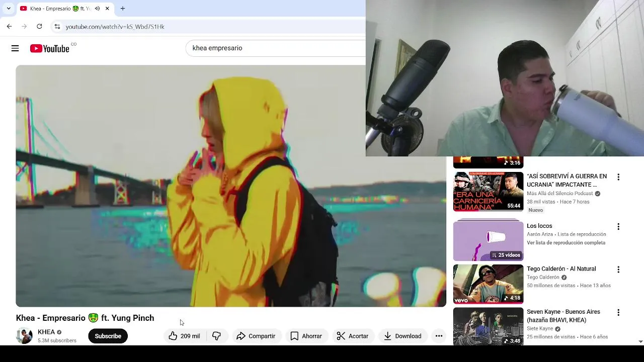Click the page scrollbar down arrow
The image size is (644, 362).
(640, 341)
